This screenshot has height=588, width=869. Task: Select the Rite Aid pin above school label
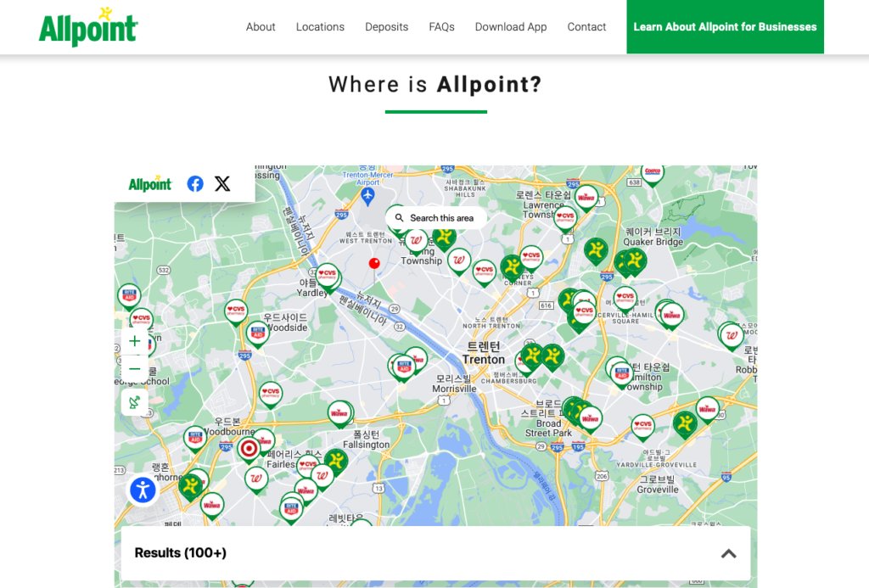pyautogui.click(x=129, y=296)
